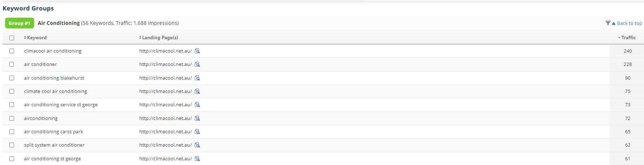The height and width of the screenshot is (165, 644).
Task: Sort by Landing Page(s) column header
Action: (160, 38)
